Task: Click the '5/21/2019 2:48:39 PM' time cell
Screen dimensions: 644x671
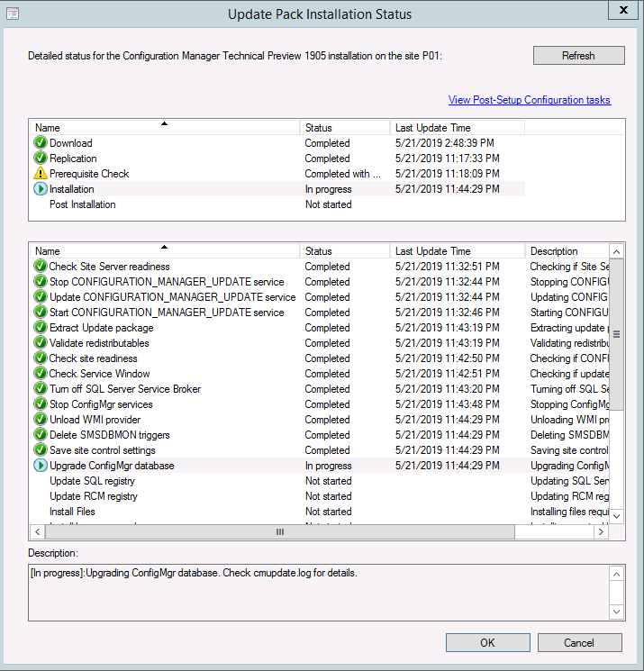Action: point(445,142)
